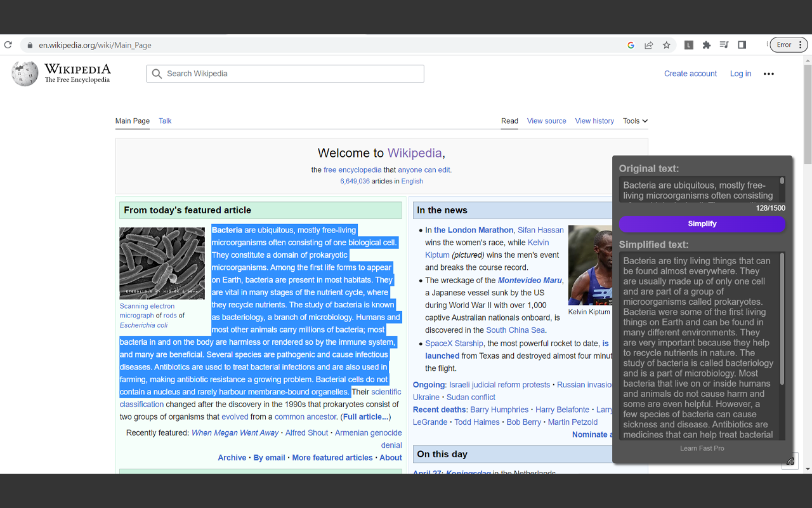812x508 pixels.
Task: Click the Create account link
Action: coord(690,74)
